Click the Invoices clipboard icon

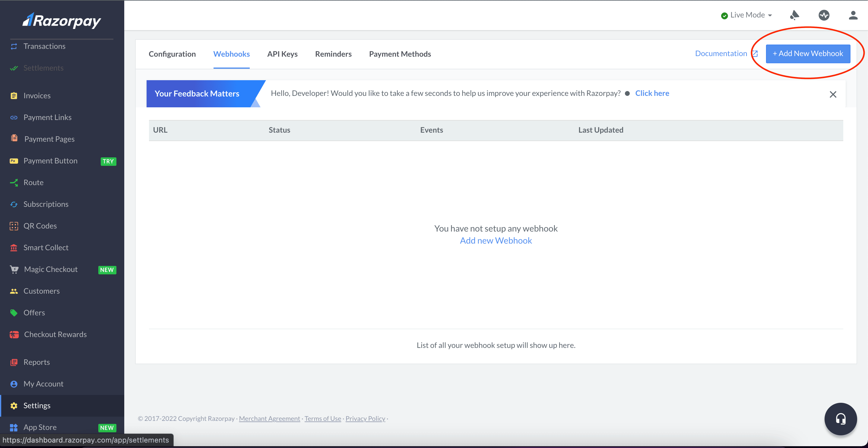tap(14, 96)
